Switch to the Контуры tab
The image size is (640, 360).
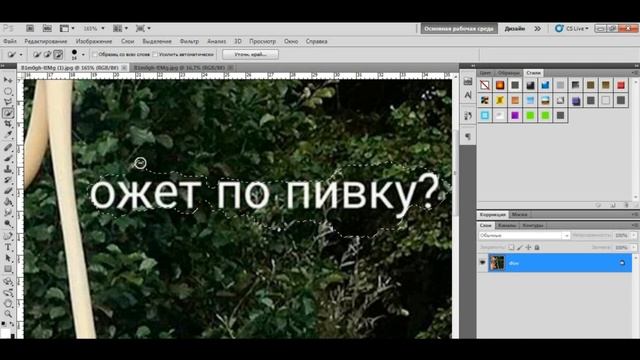pos(533,225)
